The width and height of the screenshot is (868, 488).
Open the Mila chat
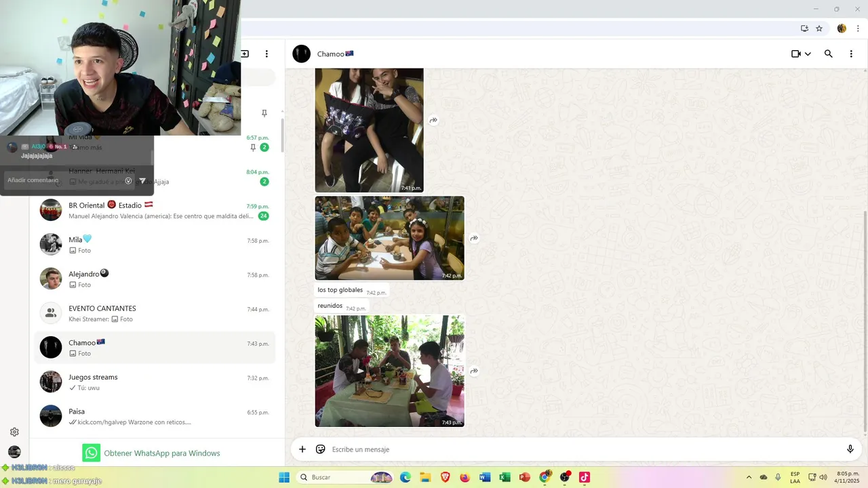pos(155,245)
